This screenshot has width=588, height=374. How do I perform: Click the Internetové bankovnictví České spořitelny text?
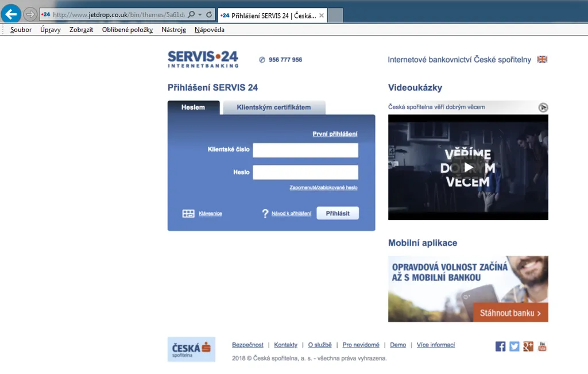(x=459, y=60)
